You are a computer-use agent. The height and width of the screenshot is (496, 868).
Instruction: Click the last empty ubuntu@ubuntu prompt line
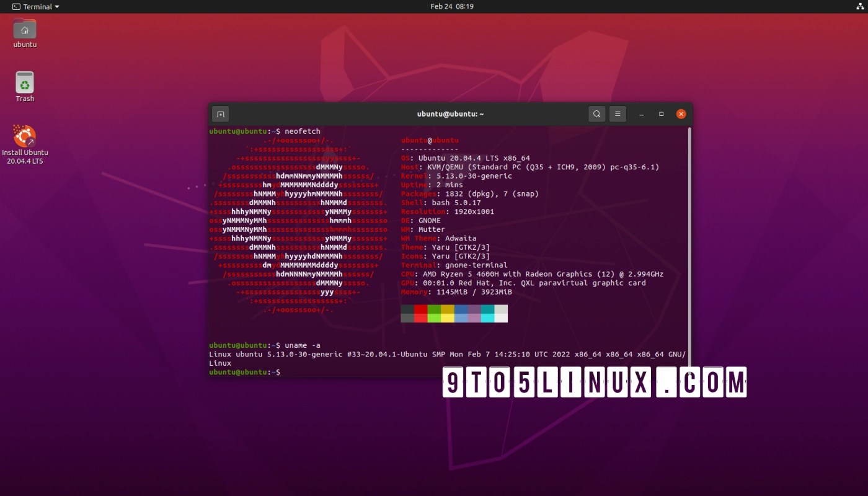point(245,372)
